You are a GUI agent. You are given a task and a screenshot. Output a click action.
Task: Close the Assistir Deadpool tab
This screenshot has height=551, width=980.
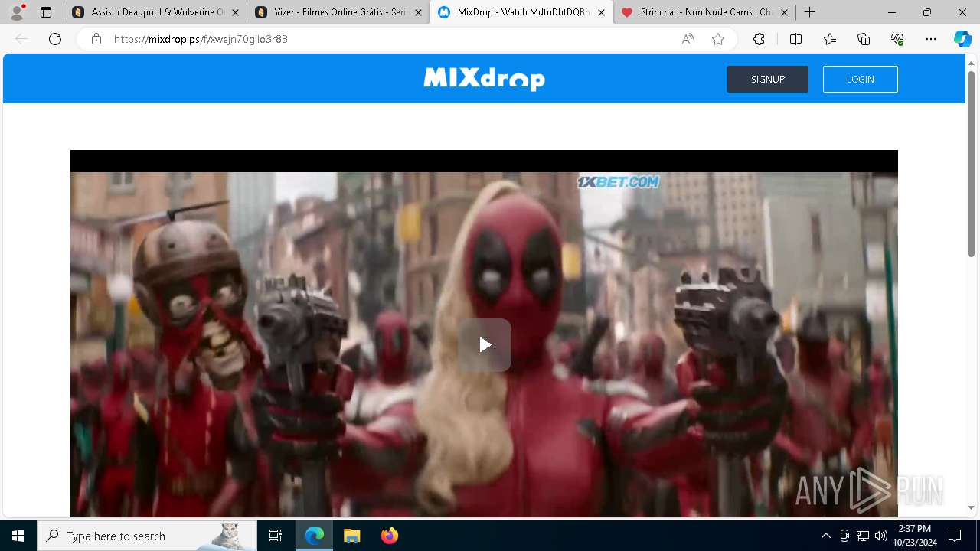(235, 12)
